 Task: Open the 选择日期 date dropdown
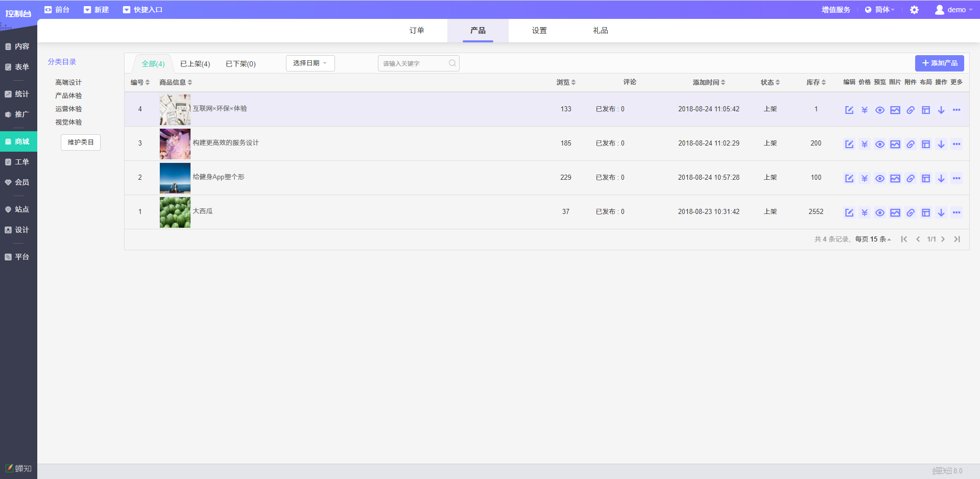coord(310,63)
